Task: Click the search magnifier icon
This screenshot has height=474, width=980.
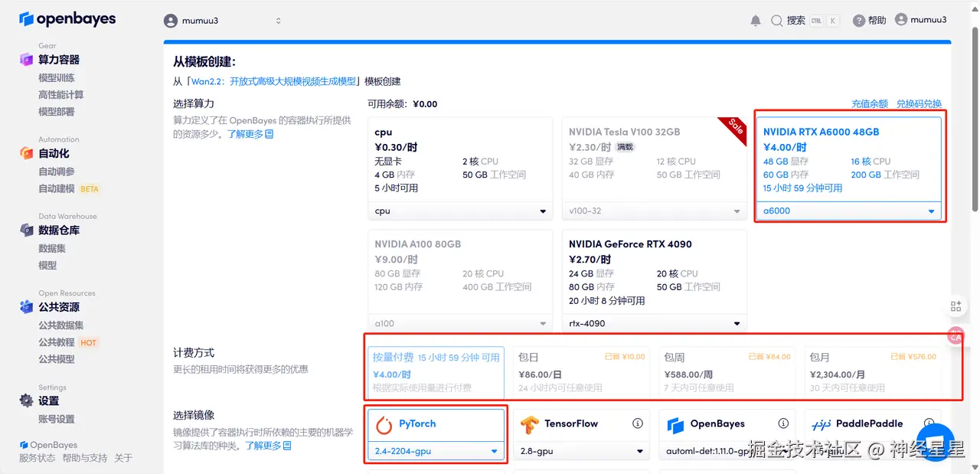Action: (777, 21)
